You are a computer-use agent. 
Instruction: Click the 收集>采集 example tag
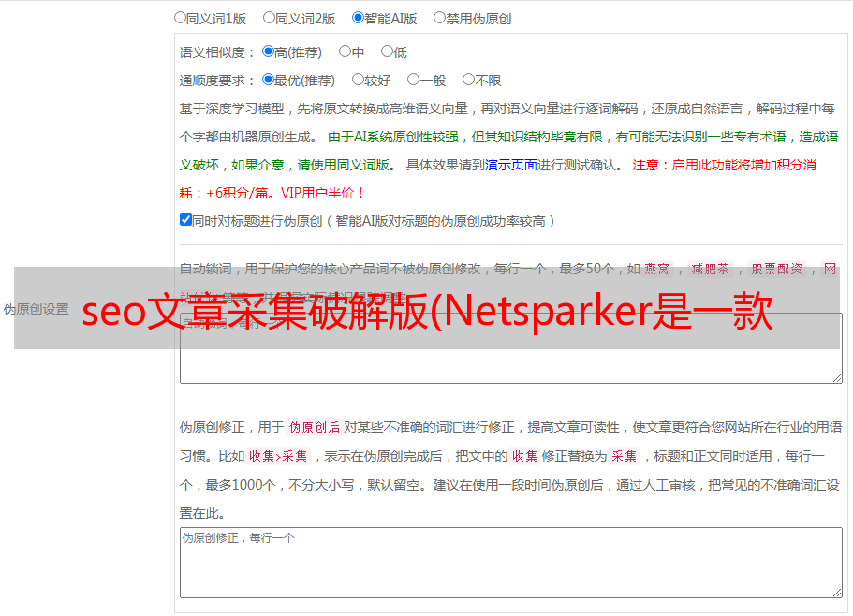(x=278, y=456)
